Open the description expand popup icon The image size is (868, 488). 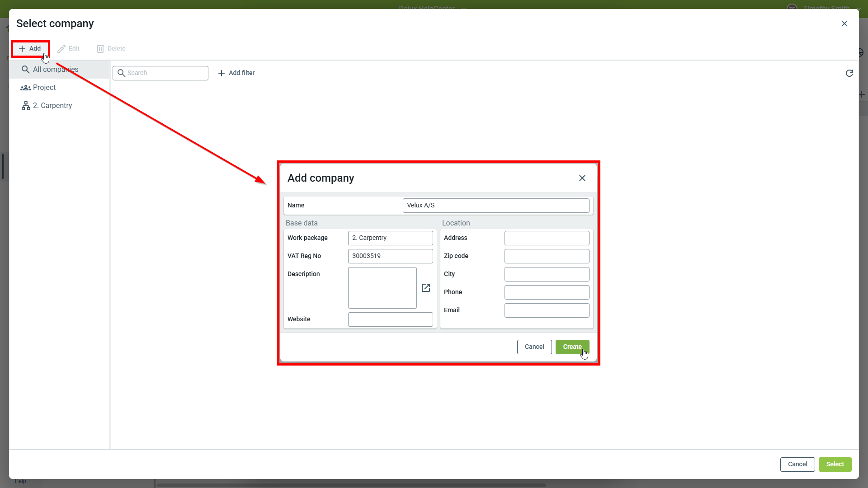click(425, 288)
